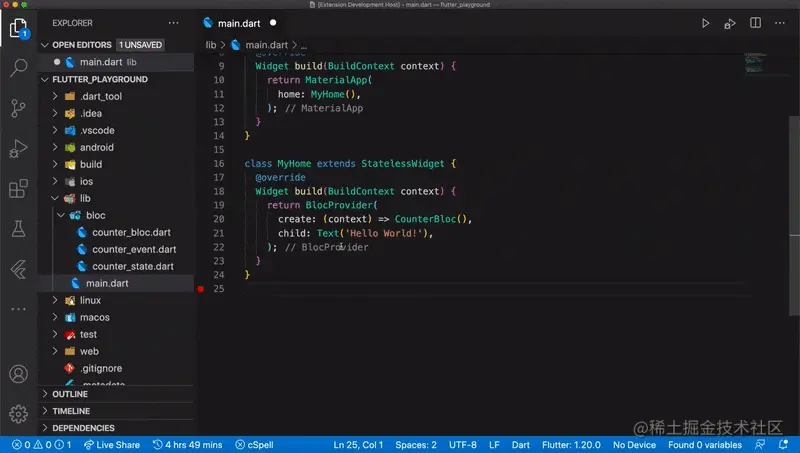Show additional activity bar views ellipsis
The width and height of the screenshot is (800, 453).
[18, 309]
